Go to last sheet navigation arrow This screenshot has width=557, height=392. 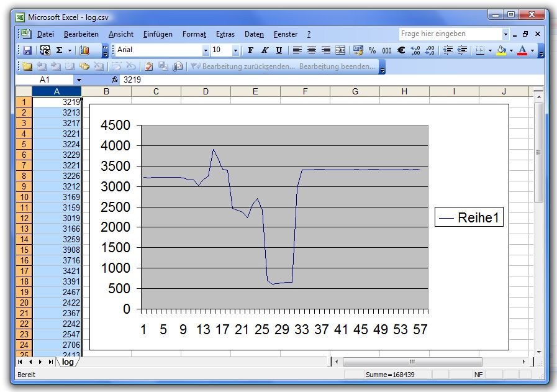click(50, 362)
